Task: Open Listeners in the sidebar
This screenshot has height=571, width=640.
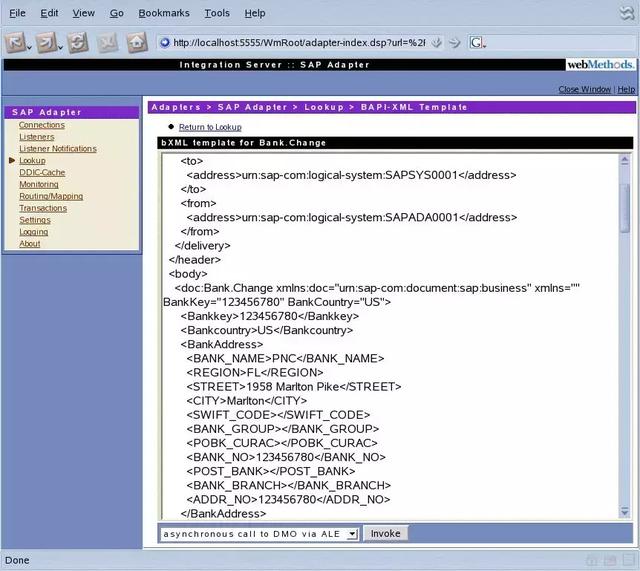Action: point(37,137)
